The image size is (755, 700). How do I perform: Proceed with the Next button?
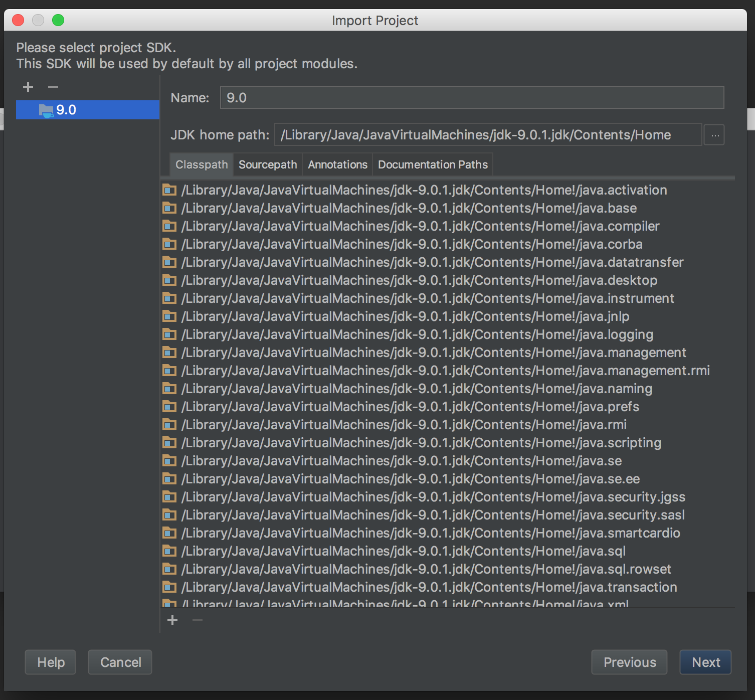point(706,662)
